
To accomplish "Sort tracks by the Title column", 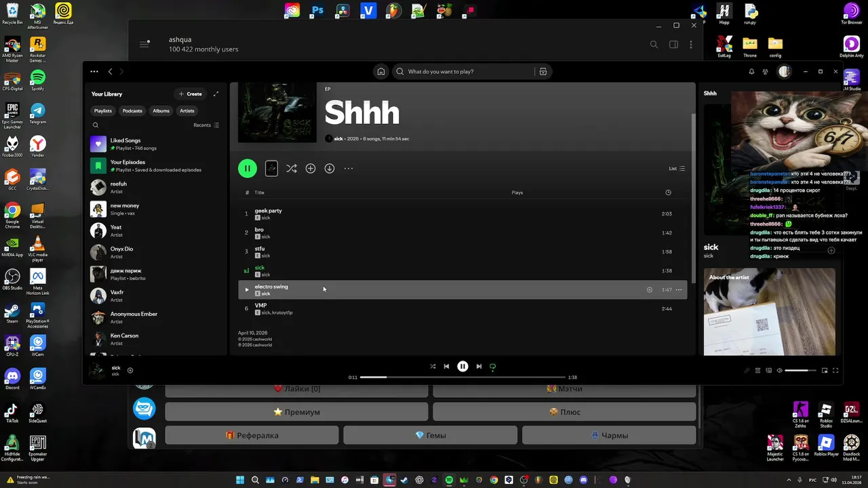I will click(x=259, y=192).
